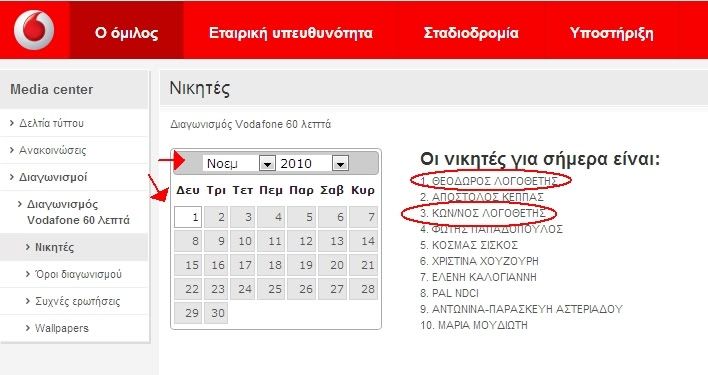
Task: Pick day 6 in the calendar
Action: point(332,217)
